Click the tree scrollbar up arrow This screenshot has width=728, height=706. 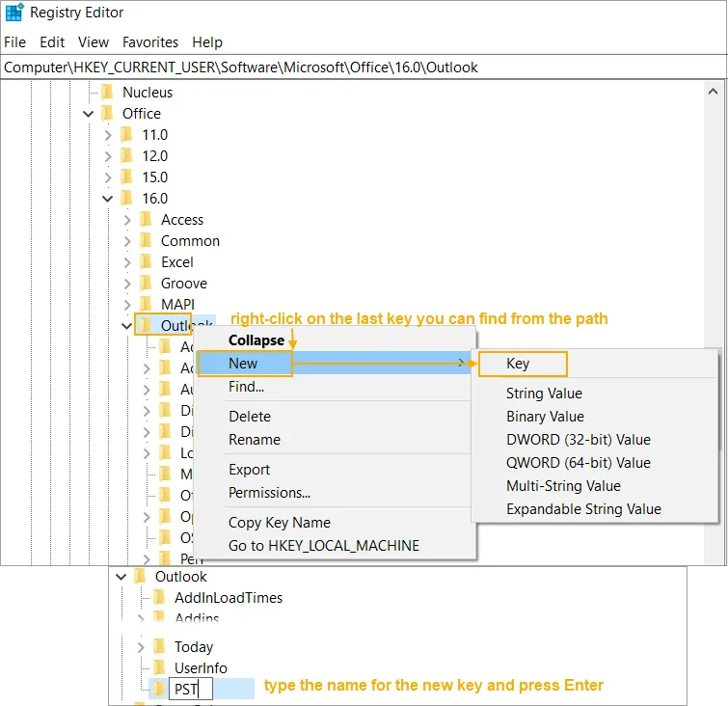[x=713, y=92]
